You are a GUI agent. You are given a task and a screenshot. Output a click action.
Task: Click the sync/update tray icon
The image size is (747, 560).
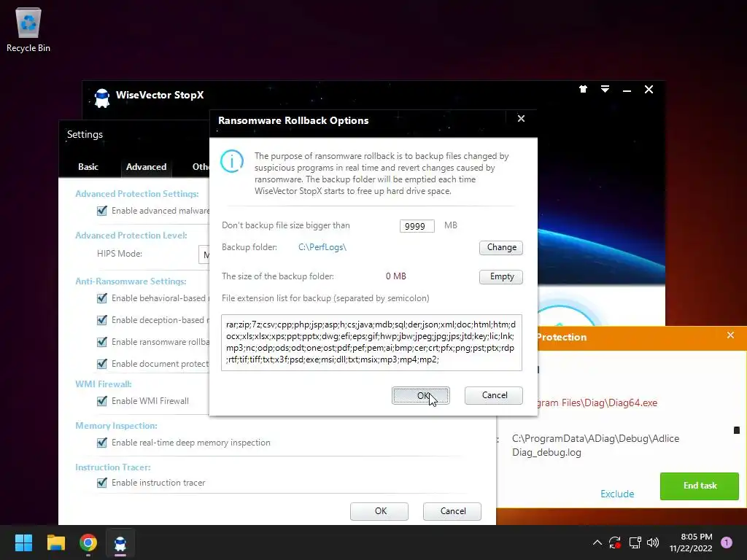(615, 542)
